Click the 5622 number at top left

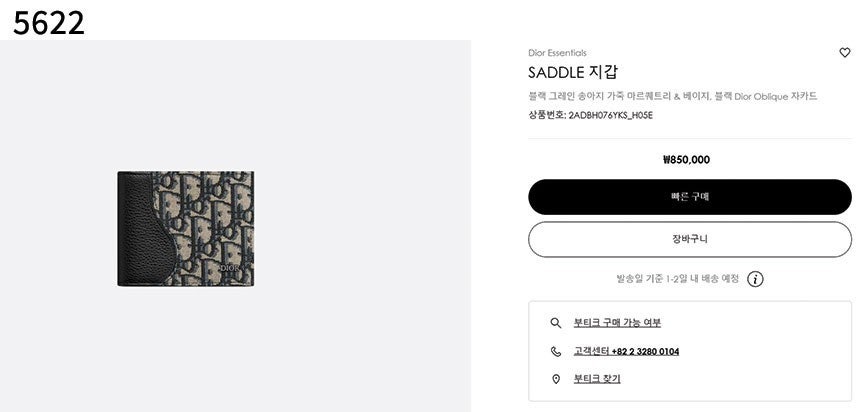point(48,22)
